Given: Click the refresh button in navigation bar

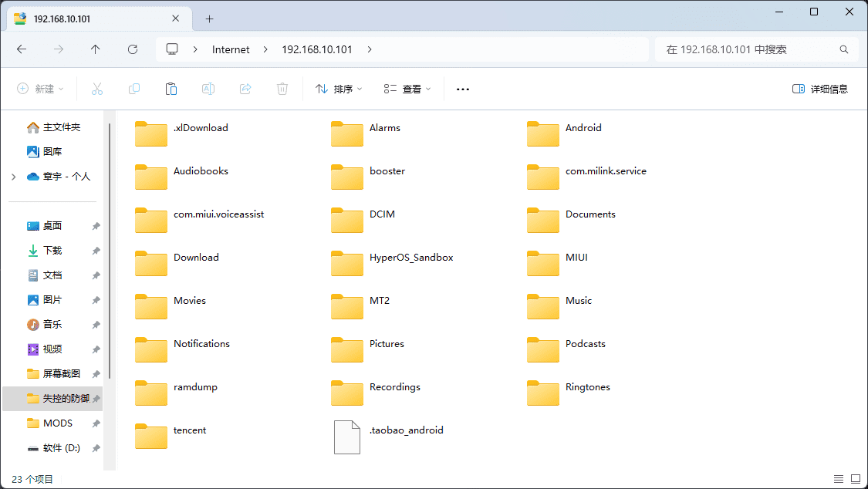Looking at the screenshot, I should 133,49.
